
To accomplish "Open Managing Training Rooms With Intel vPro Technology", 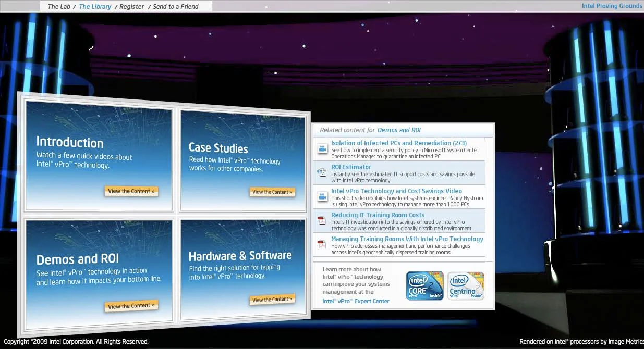I will [x=407, y=239].
